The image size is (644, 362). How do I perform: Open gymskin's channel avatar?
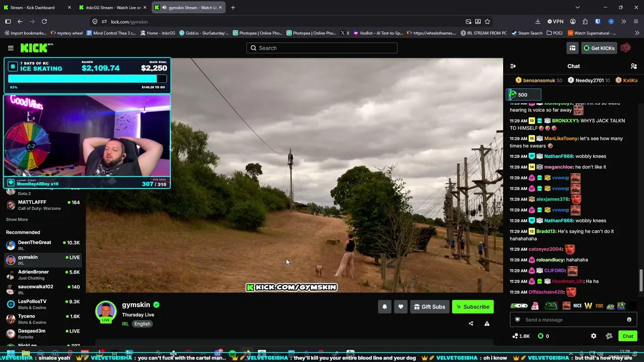(x=106, y=312)
